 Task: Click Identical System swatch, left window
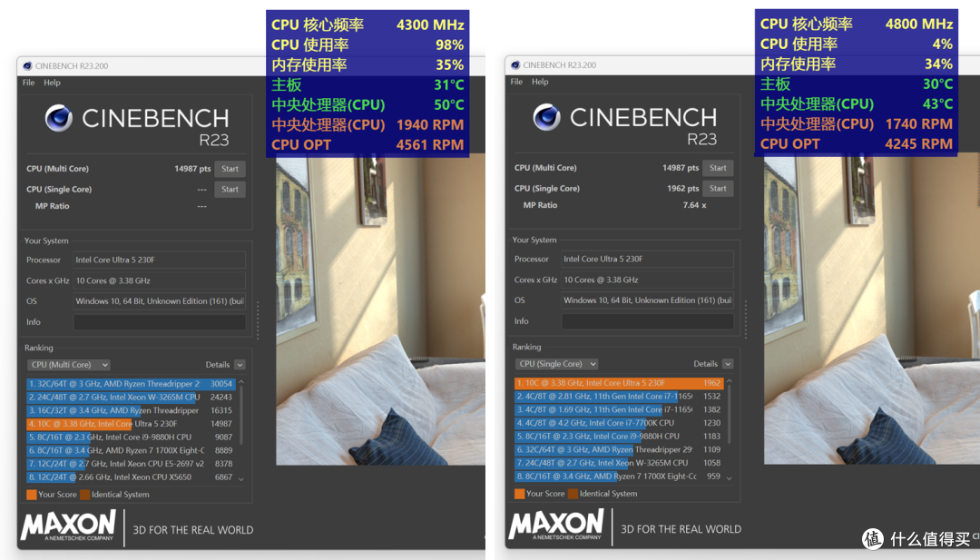(85, 495)
